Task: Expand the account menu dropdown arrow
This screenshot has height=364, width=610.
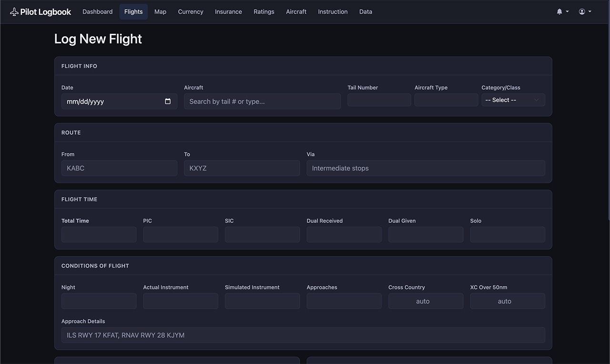Action: [x=589, y=11]
